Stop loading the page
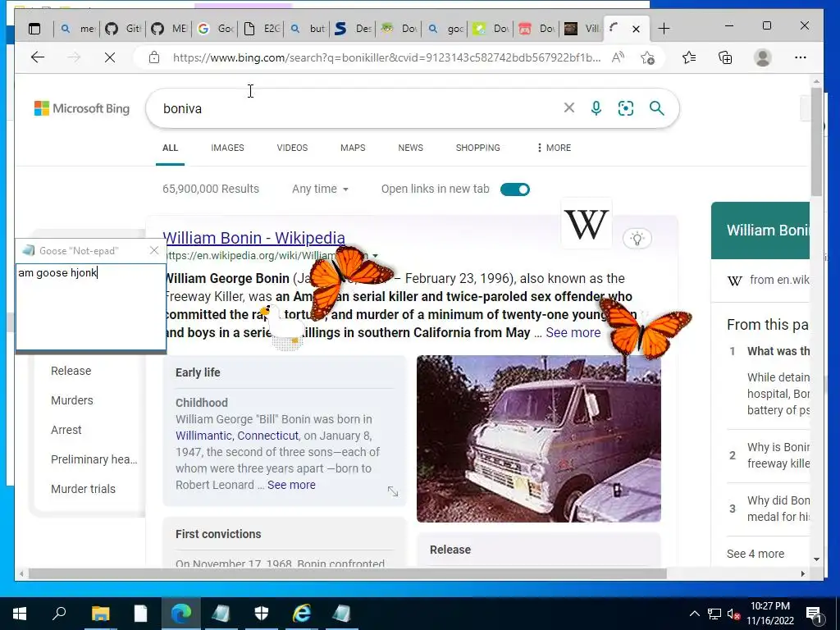This screenshot has height=630, width=840. coord(110,57)
